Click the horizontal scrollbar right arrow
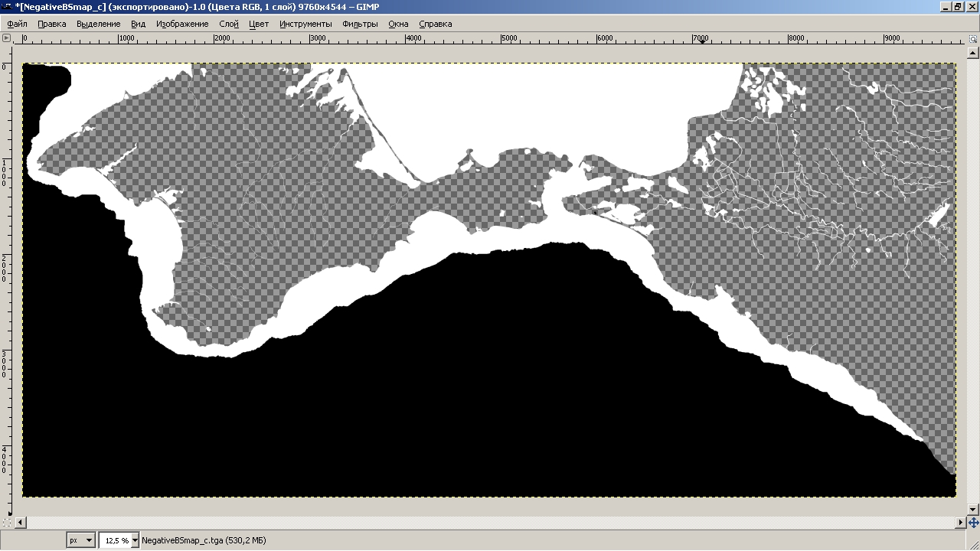The image size is (980, 551). (x=961, y=523)
